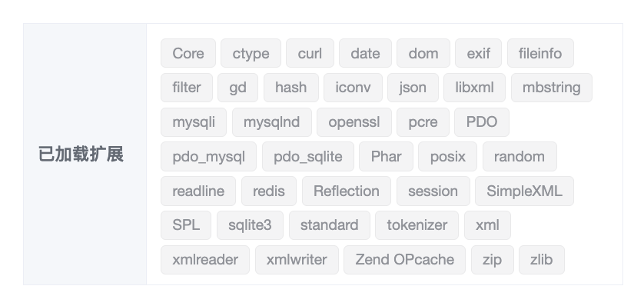This screenshot has width=644, height=306.
Task: Click the fileinfo extension tag
Action: click(x=540, y=53)
